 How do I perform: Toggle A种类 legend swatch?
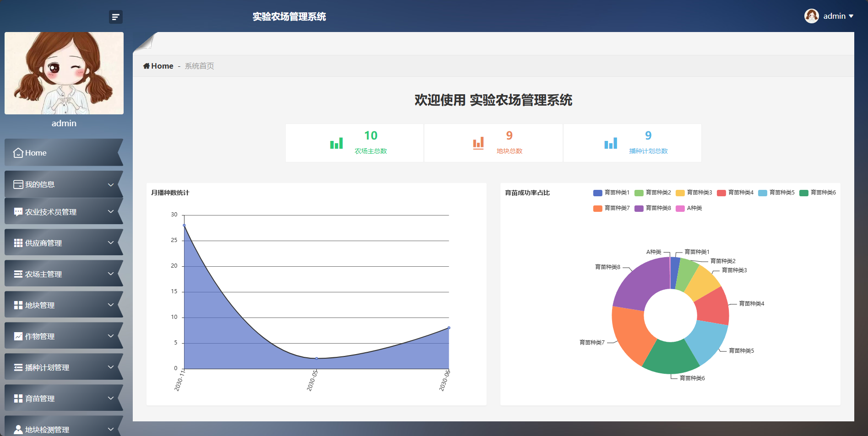click(680, 208)
